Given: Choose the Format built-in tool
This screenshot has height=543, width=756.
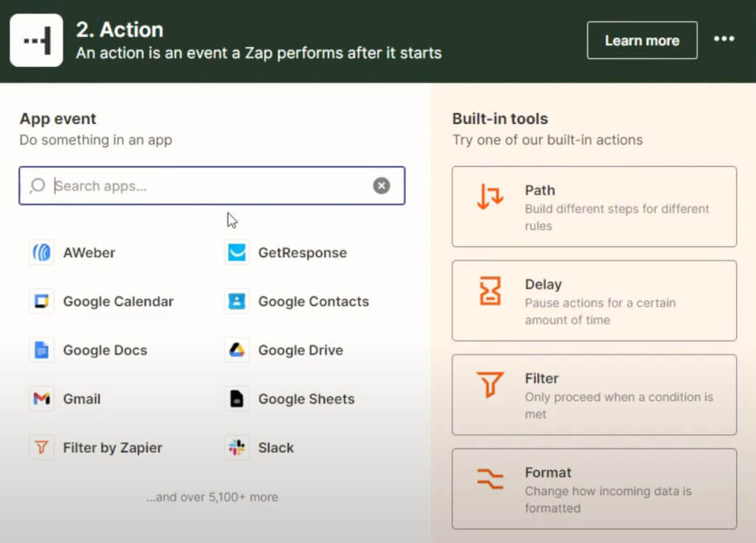Looking at the screenshot, I should pos(594,488).
